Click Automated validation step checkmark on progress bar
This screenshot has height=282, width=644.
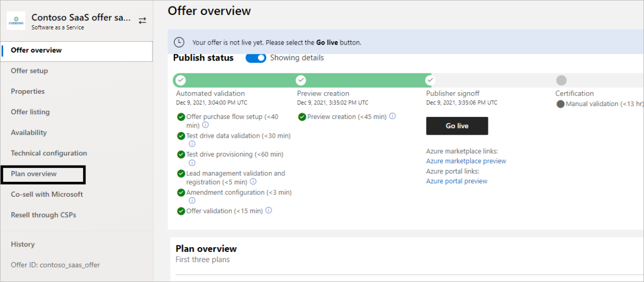click(x=181, y=80)
